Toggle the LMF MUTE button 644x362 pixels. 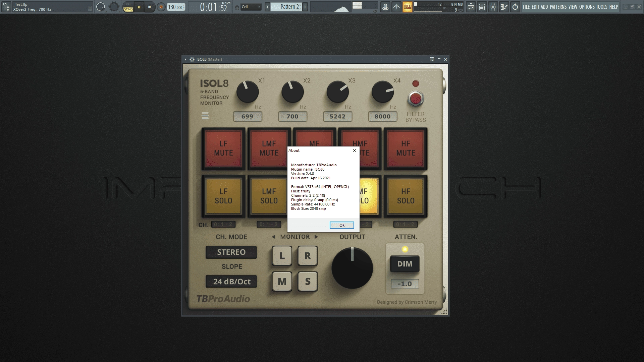point(269,148)
